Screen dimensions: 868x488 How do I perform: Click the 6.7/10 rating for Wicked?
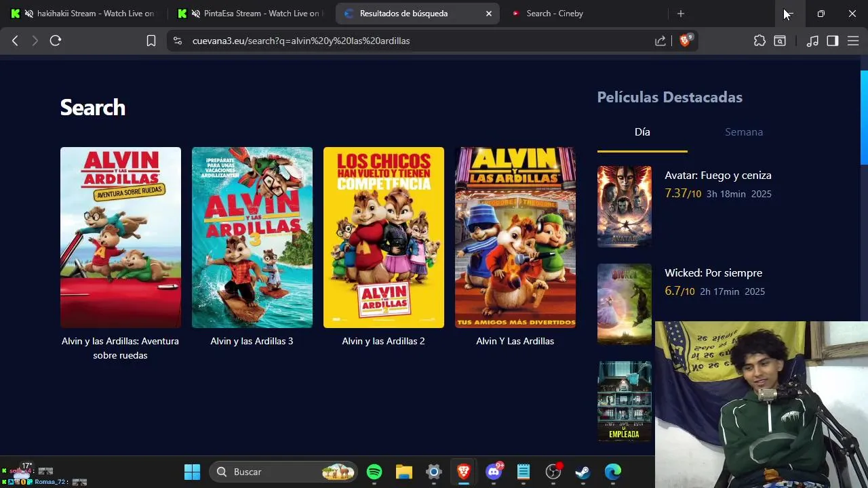tap(679, 291)
